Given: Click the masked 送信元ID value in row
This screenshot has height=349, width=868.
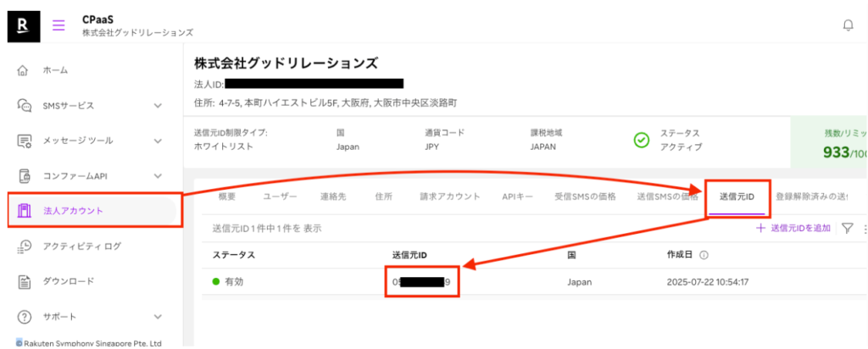Looking at the screenshot, I should (x=420, y=282).
